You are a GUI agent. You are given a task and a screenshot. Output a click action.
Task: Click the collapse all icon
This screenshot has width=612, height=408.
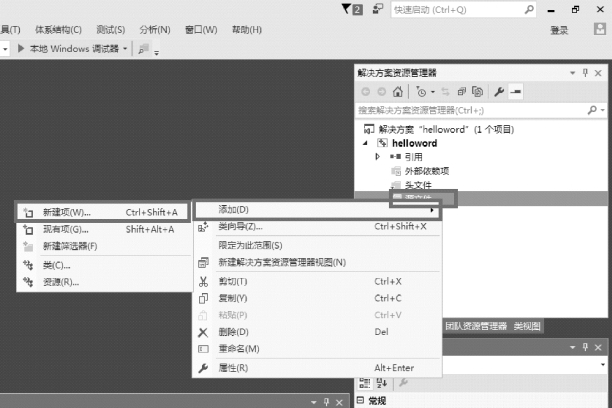coord(462,92)
